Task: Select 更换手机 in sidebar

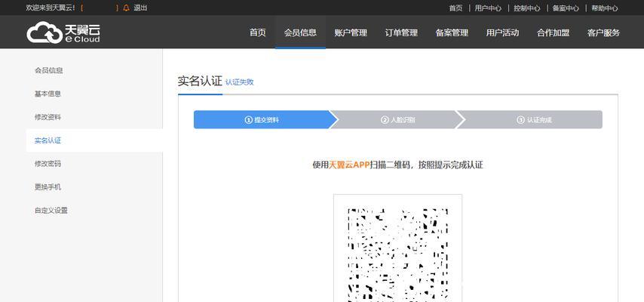Action: pyautogui.click(x=48, y=187)
